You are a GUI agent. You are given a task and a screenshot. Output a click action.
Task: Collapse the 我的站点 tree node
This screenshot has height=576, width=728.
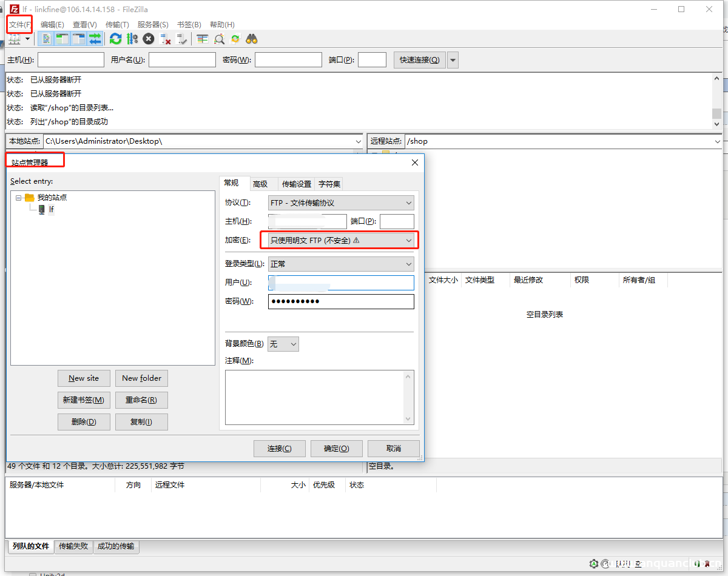click(19, 198)
